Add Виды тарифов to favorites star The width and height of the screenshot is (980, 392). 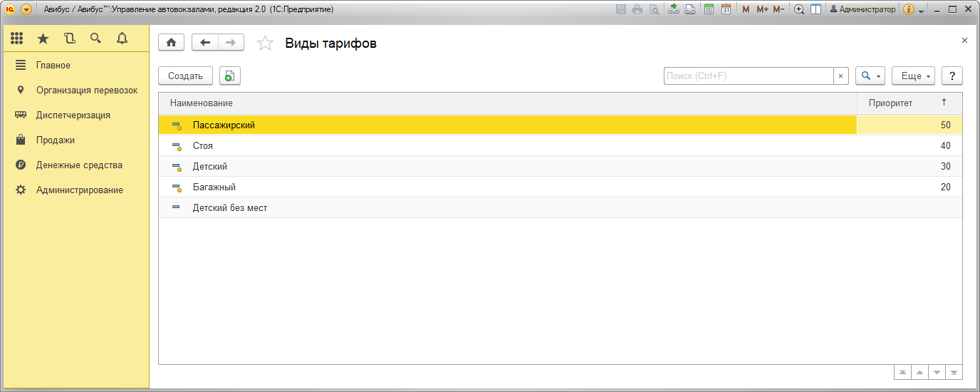pos(265,43)
